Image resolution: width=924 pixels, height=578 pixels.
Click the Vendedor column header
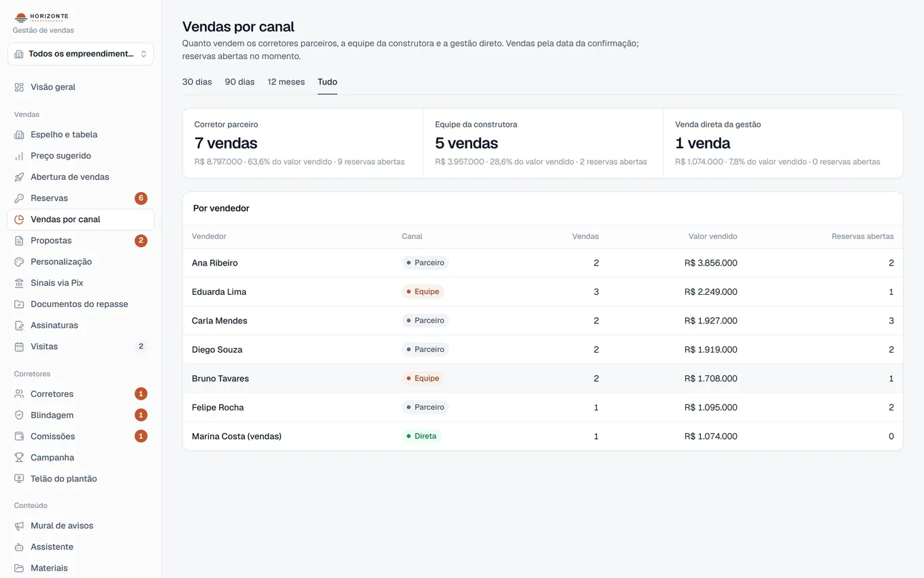pos(209,236)
